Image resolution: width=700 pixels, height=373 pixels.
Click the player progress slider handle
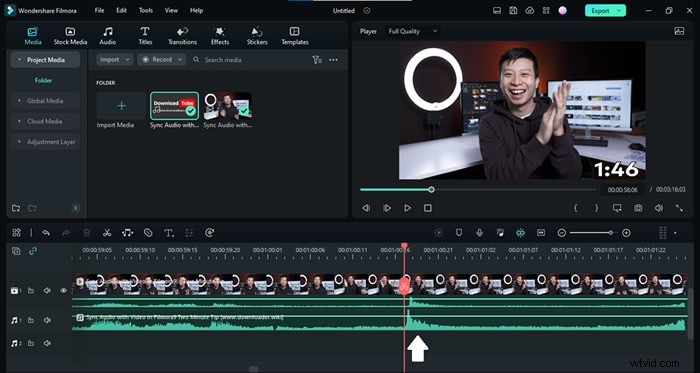[431, 190]
